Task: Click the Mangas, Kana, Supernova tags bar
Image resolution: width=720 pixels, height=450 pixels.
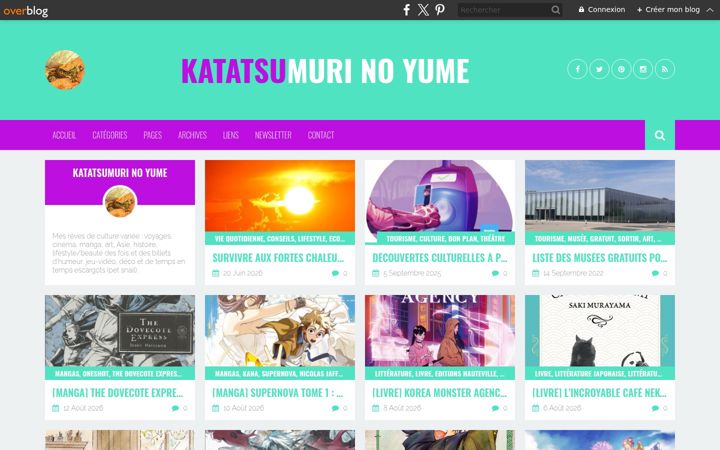Action: [280, 373]
